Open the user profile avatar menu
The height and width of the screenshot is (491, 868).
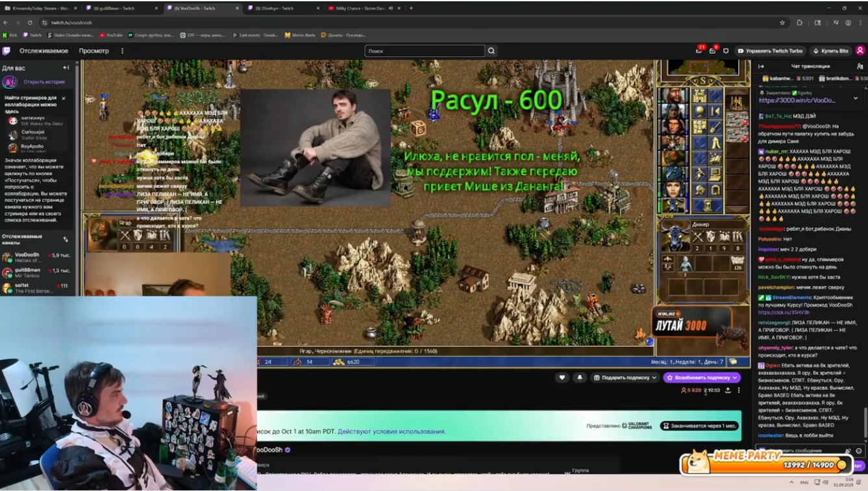click(x=860, y=51)
